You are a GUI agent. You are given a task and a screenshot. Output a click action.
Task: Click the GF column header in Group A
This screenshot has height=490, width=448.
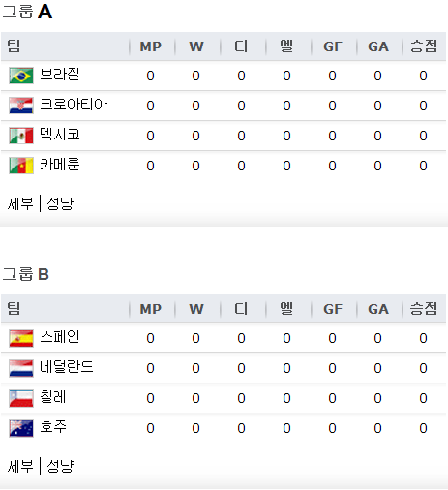pyautogui.click(x=333, y=46)
